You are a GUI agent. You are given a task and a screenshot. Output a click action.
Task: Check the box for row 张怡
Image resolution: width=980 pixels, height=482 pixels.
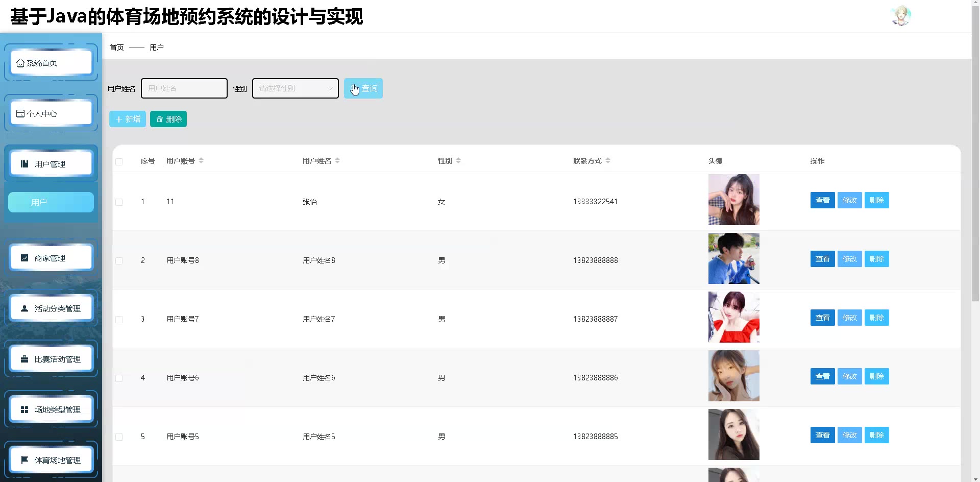click(119, 202)
